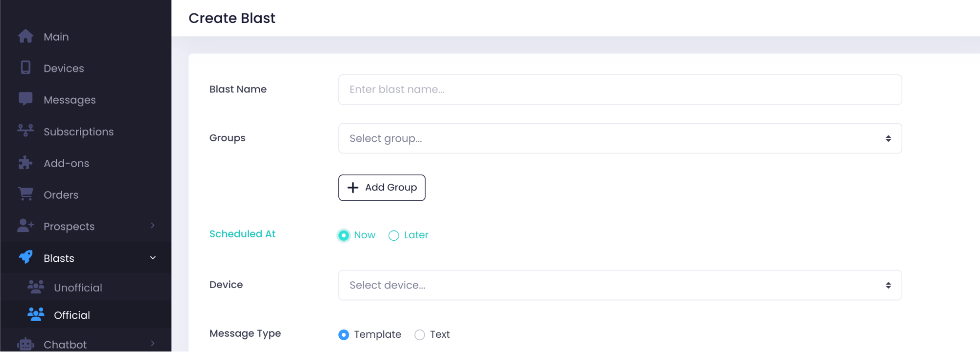Viewport: 980px width, 352px height.
Task: Click the Orders shopping cart icon
Action: [25, 194]
